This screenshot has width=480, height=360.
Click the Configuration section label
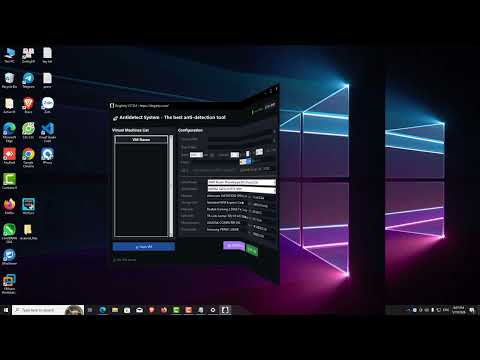tap(190, 130)
